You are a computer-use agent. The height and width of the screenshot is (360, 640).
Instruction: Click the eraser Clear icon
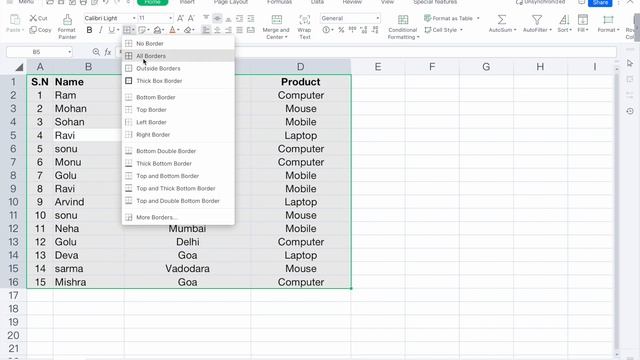188,30
